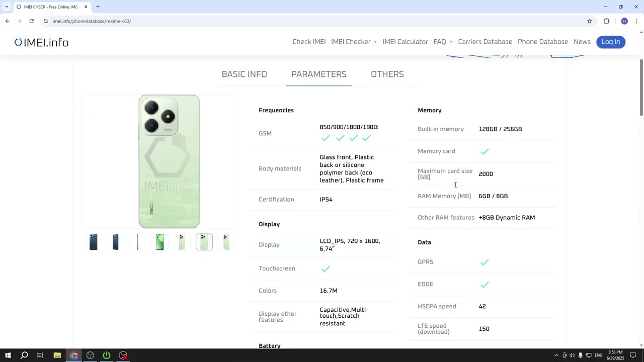Open taskbar search
The image size is (644, 362).
(x=24, y=355)
